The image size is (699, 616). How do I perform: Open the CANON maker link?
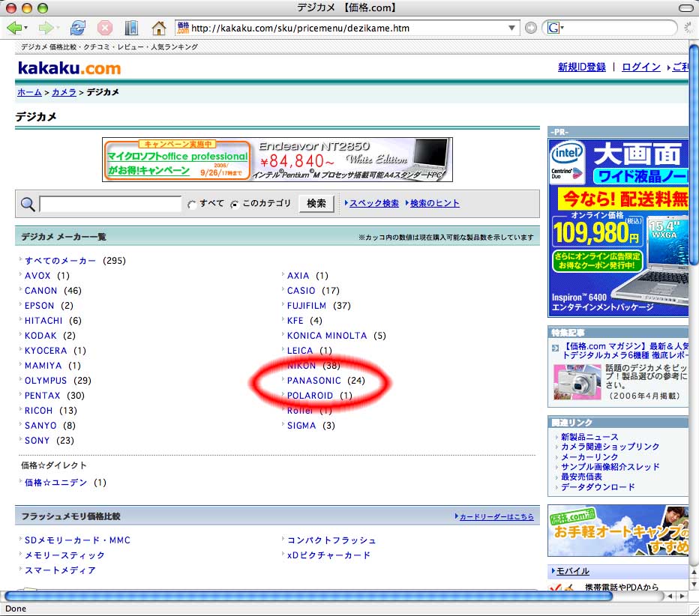[x=41, y=291]
